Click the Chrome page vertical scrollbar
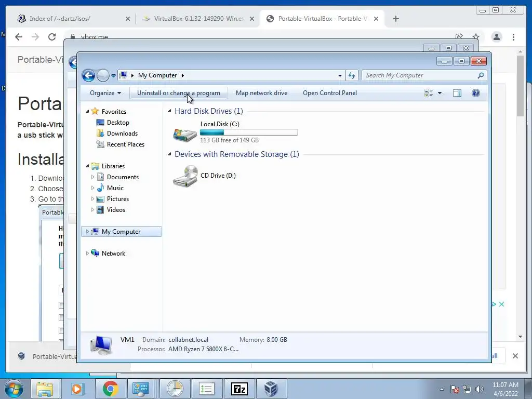 click(520, 86)
